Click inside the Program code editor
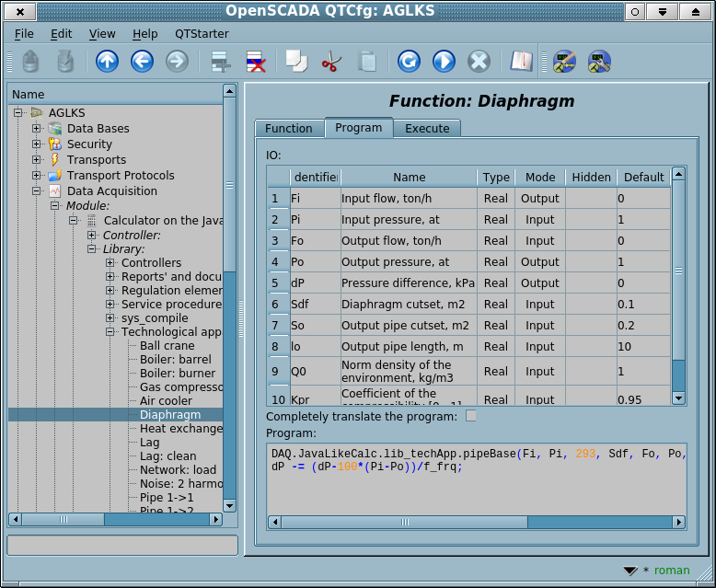 [x=476, y=488]
